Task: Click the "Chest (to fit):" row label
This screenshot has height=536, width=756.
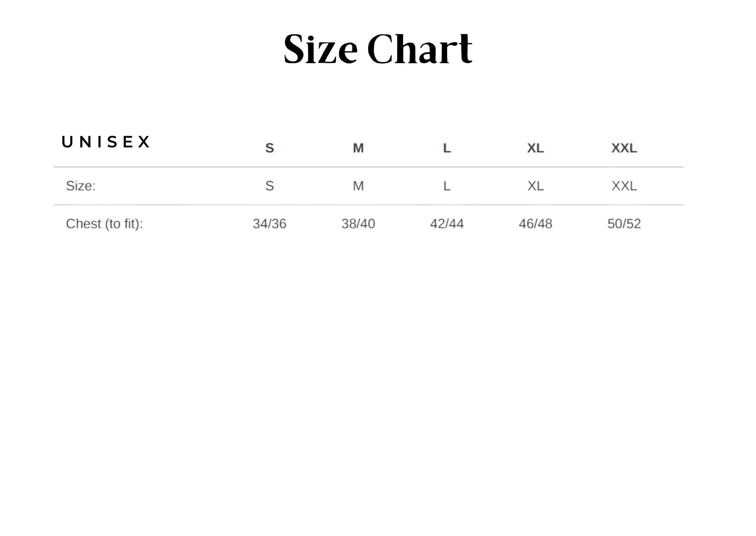Action: (x=104, y=224)
